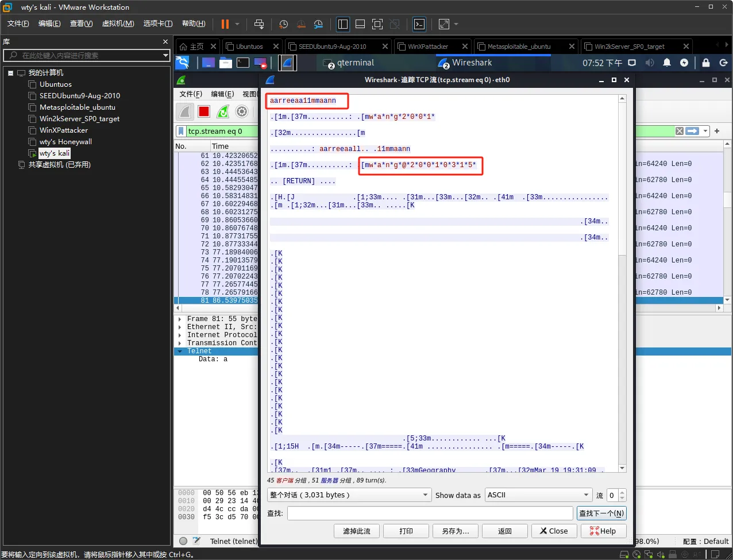Select packet row 73 in the packet list
Screen dimensions: 733x560
coord(217,252)
